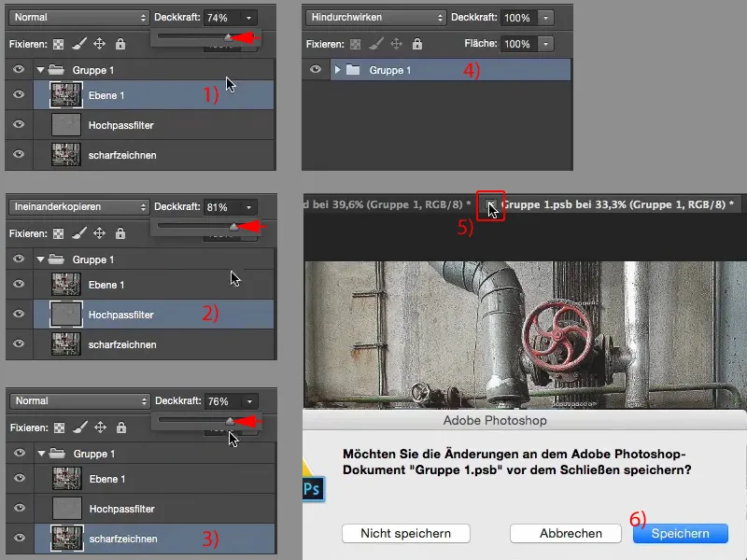Click lock-all padlock in the Hindurchwirken panel
The height and width of the screenshot is (560, 747).
(417, 44)
